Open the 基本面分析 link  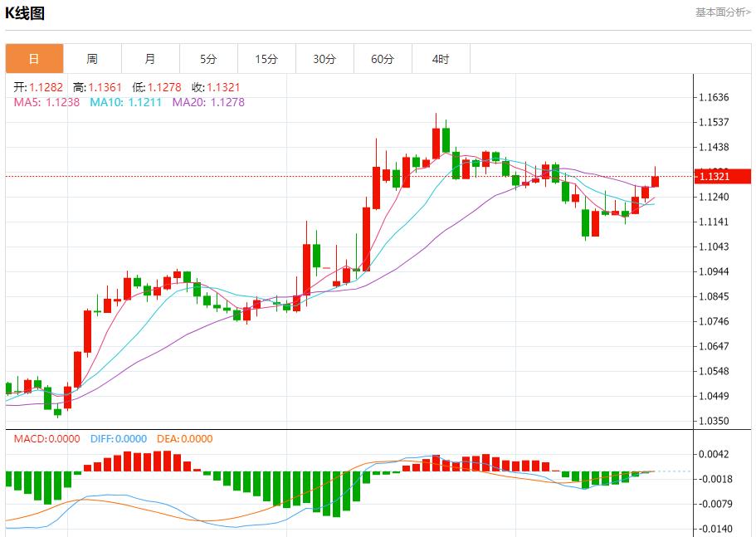[722, 12]
